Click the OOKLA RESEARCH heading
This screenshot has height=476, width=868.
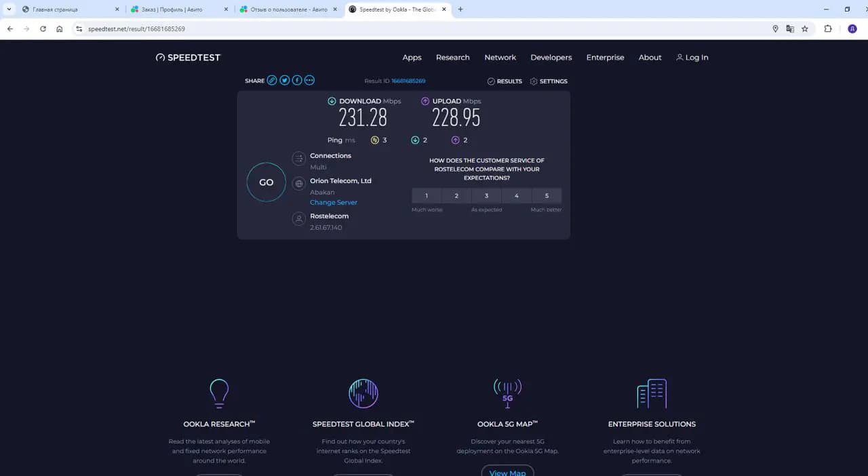point(219,424)
